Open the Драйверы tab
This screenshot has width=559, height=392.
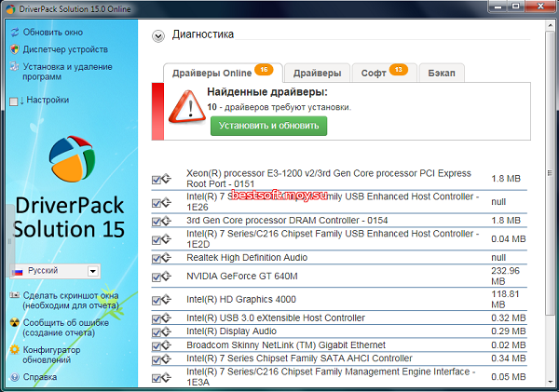(x=316, y=72)
